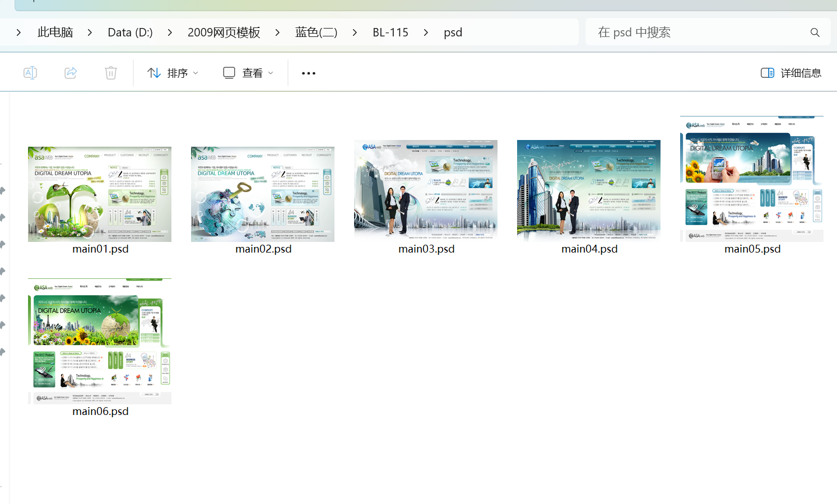Expand chevron before 此电脑 breadcrumb
837x504 pixels.
pos(18,32)
